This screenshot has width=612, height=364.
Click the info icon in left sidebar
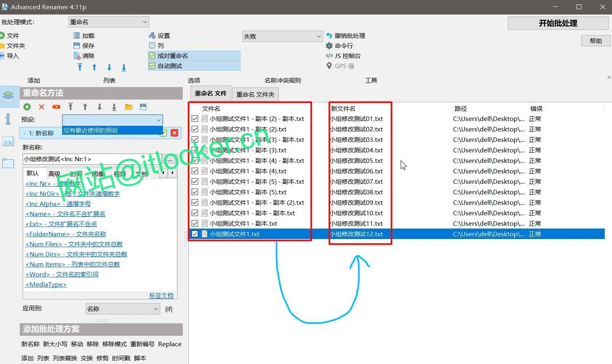point(8,119)
